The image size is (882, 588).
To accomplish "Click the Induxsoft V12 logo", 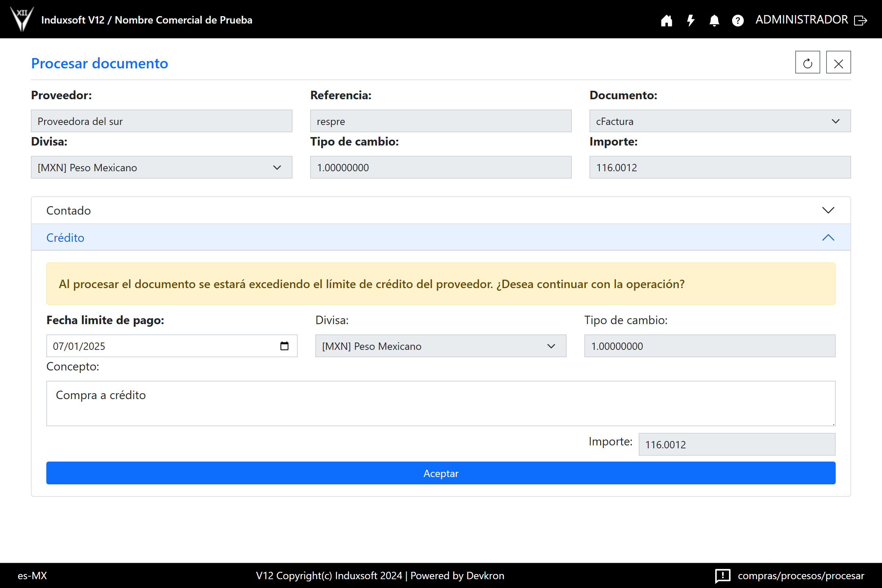I will pos(22,19).
